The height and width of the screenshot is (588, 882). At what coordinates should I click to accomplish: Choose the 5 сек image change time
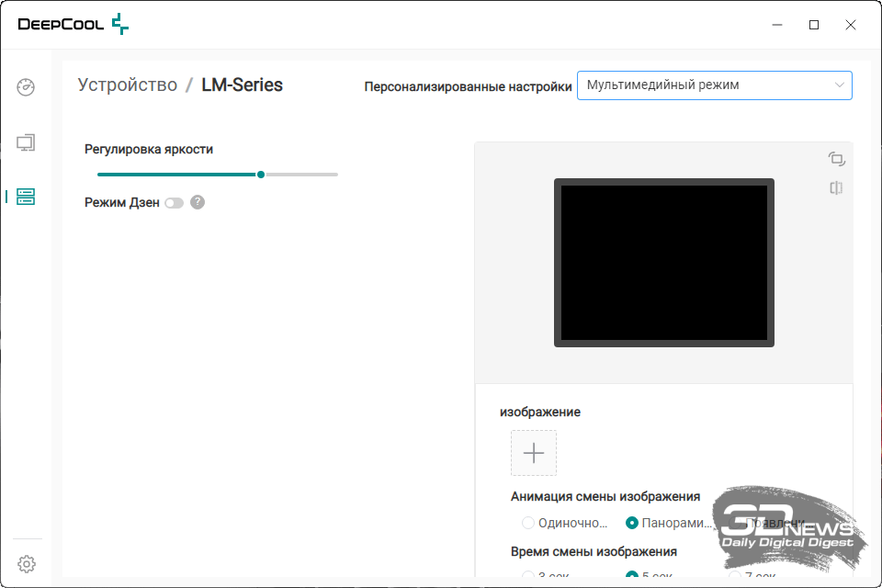point(632,575)
